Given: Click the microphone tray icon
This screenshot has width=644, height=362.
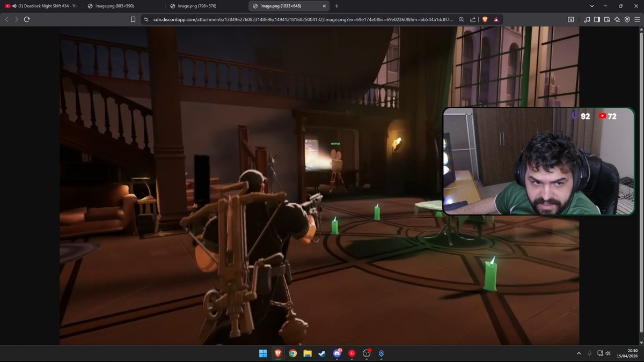Looking at the screenshot, I should click(x=589, y=353).
